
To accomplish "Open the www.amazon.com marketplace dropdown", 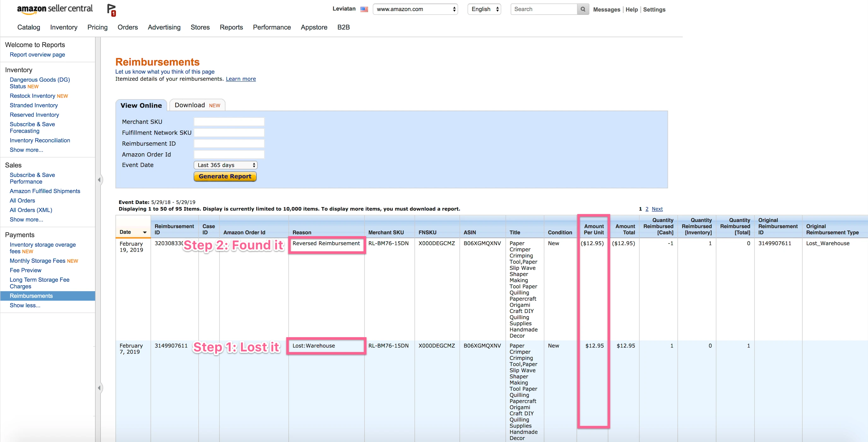I will point(415,9).
